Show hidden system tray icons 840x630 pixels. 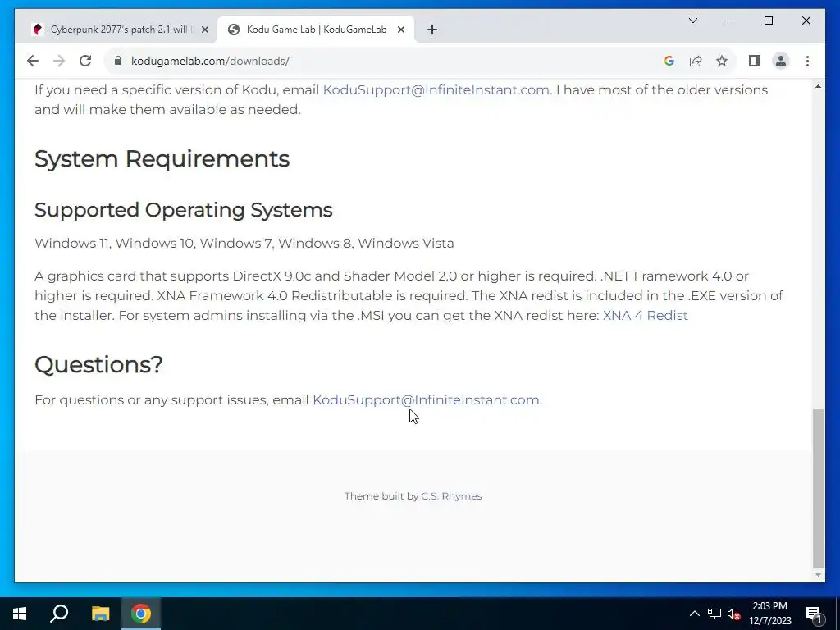694,614
